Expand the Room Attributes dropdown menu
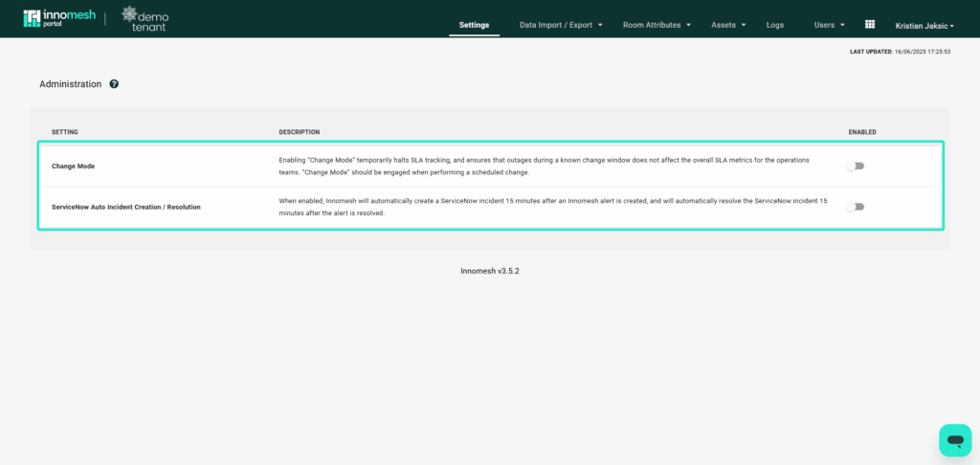Image resolution: width=980 pixels, height=465 pixels. (x=657, y=25)
